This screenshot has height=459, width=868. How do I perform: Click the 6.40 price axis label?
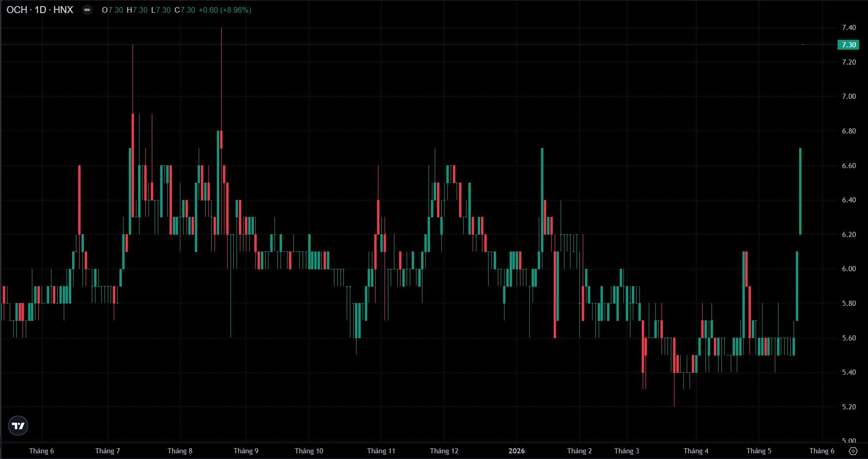click(849, 200)
